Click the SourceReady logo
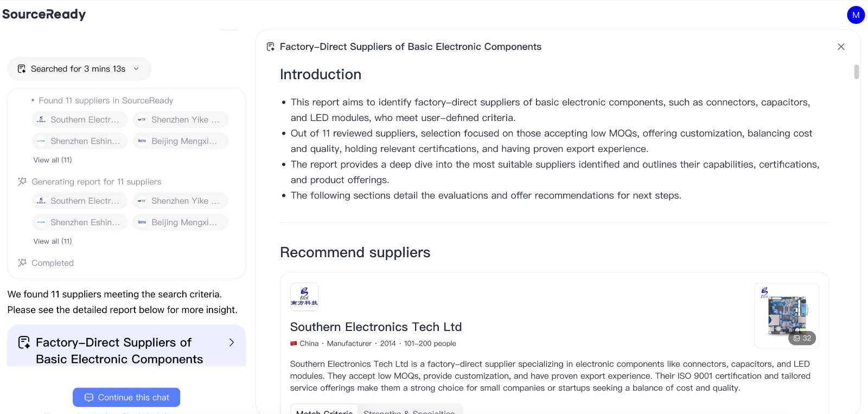 44,14
